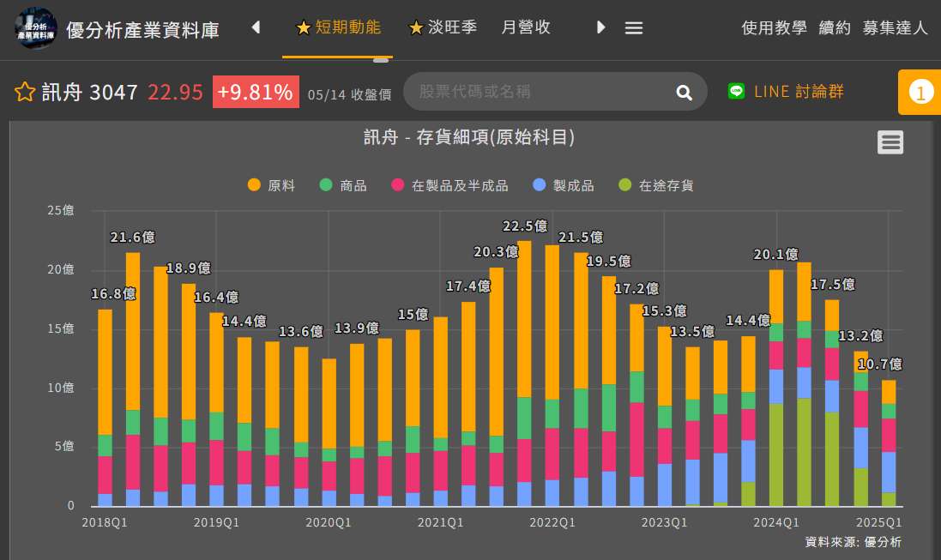Switch to the 淡旺季 tab

(x=443, y=27)
